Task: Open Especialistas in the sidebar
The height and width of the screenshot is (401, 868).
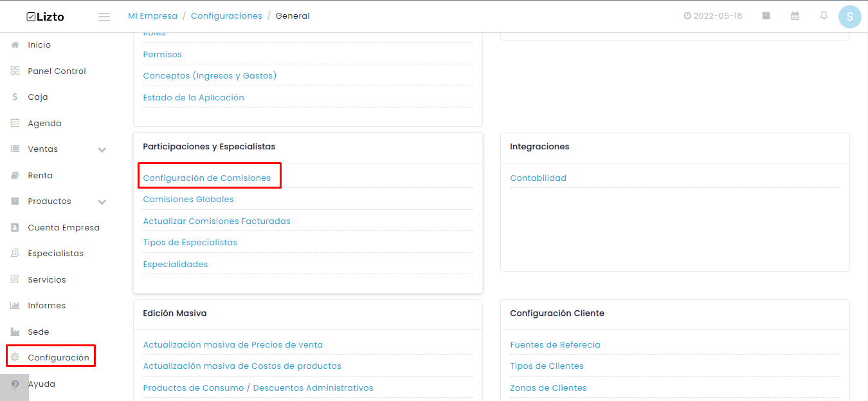Action: tap(55, 254)
